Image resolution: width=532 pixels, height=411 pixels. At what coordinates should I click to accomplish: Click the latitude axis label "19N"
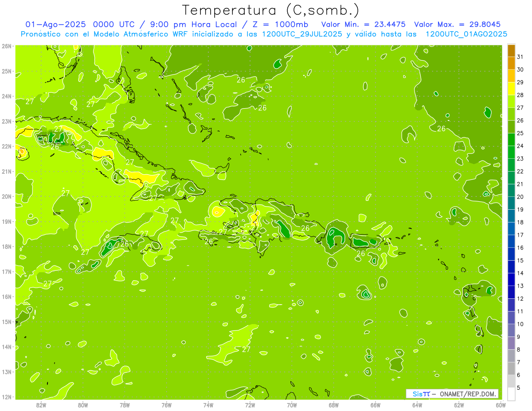pos(6,222)
